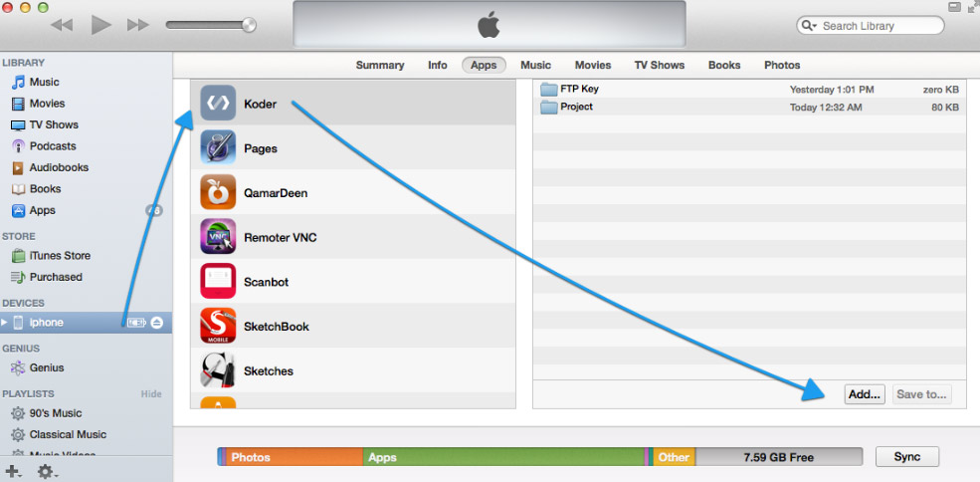Screen dimensions: 980x482
Task: Switch to the Info tab
Action: coord(438,65)
